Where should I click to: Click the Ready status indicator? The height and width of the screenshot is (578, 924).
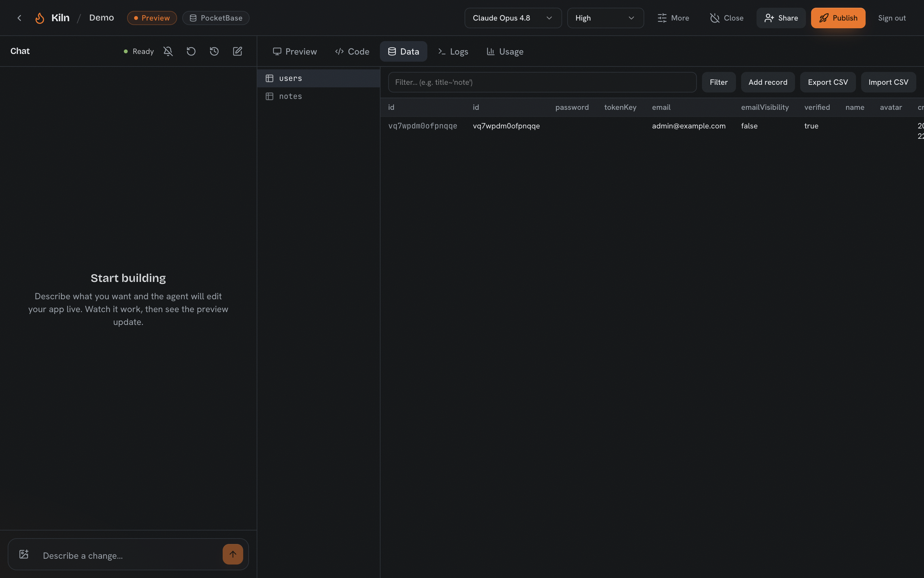pos(139,51)
